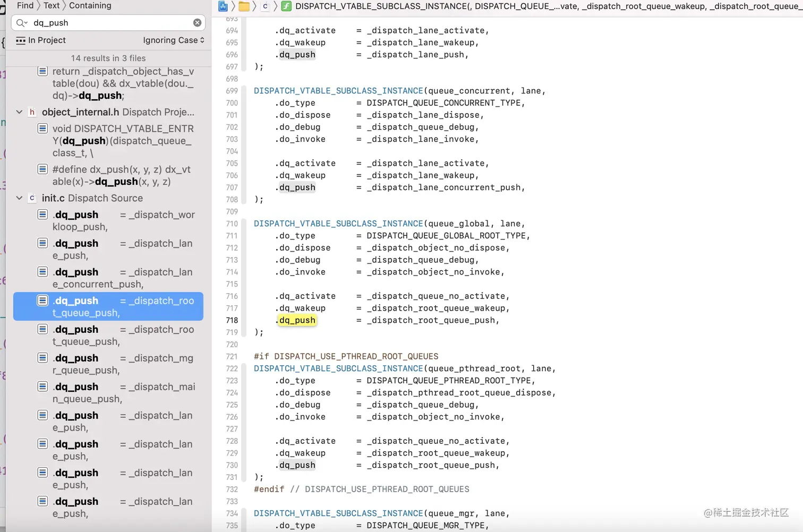Open the folder icon in the jump bar
The height and width of the screenshot is (532, 803).
(x=244, y=6)
